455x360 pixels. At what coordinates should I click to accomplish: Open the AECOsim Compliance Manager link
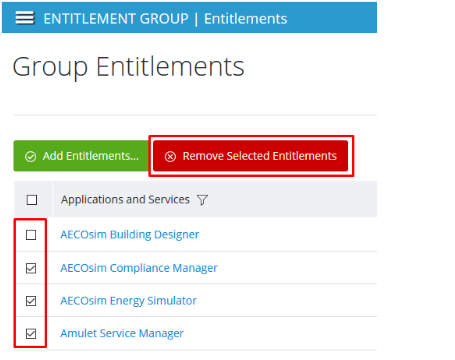(139, 268)
